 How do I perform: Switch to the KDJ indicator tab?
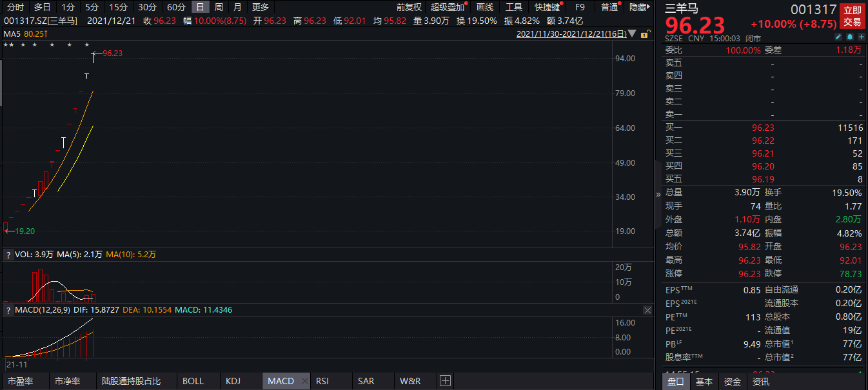233,381
